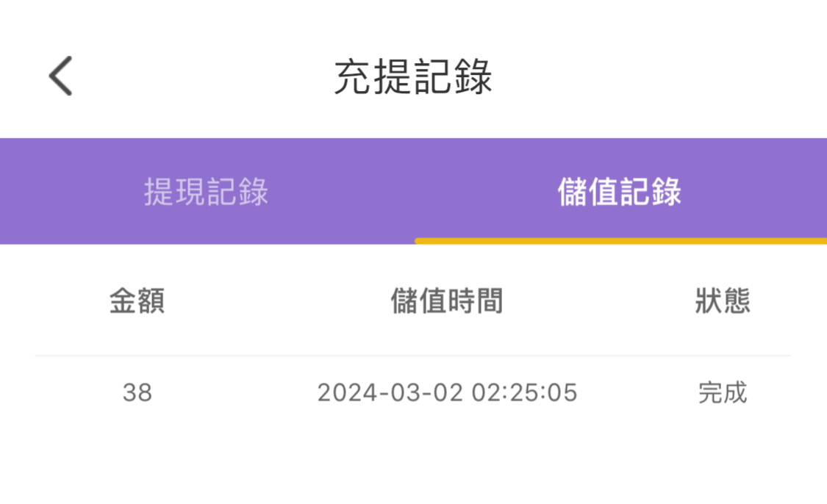
Task: Click the 金額 column header
Action: point(137,301)
